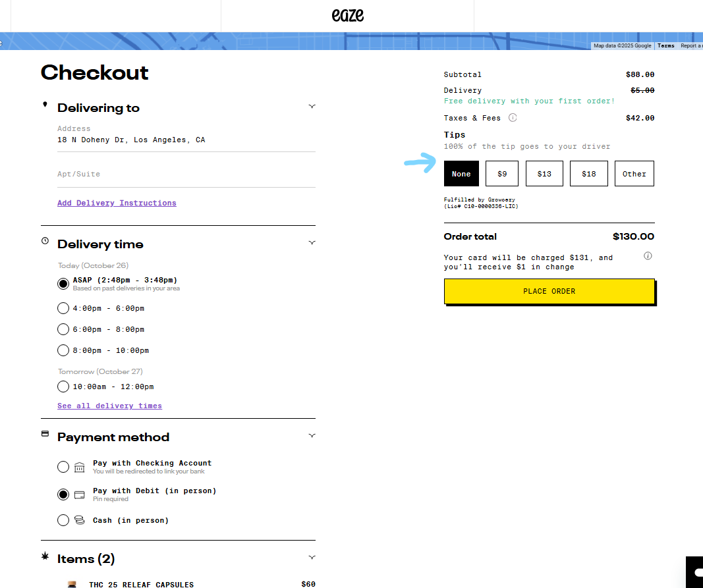703x588 pixels.
Task: Open the Add Delivery Instructions link
Action: tap(117, 203)
